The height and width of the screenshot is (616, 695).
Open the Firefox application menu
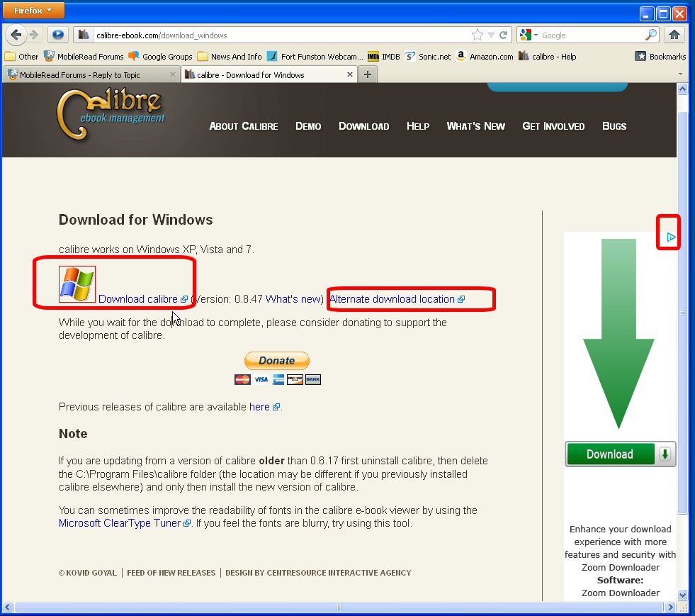click(33, 10)
